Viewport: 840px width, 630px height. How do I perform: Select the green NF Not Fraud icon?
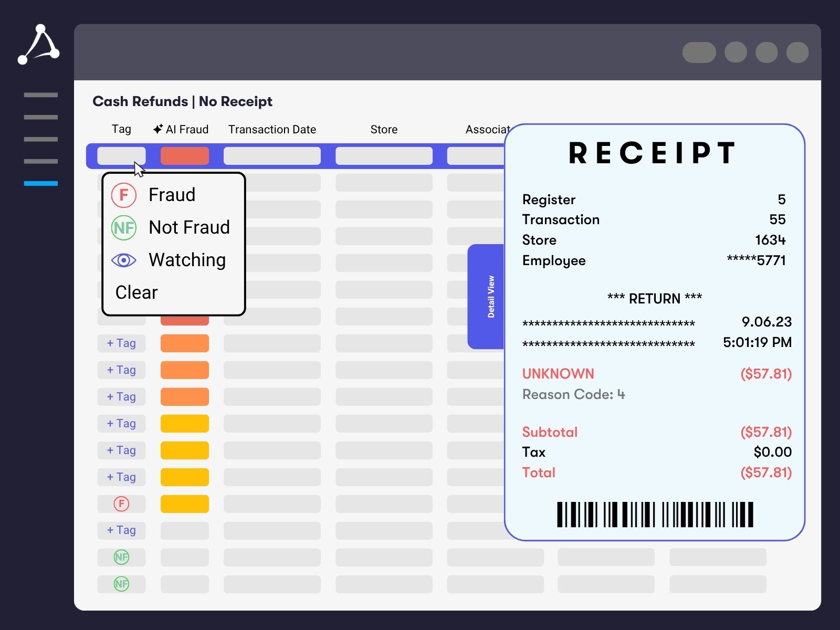pyautogui.click(x=124, y=228)
